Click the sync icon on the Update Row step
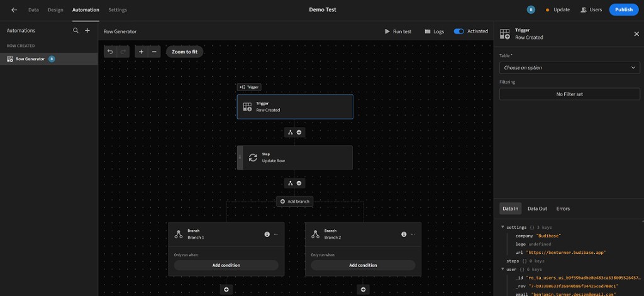Viewport: 644px width, 296px height. tap(253, 158)
